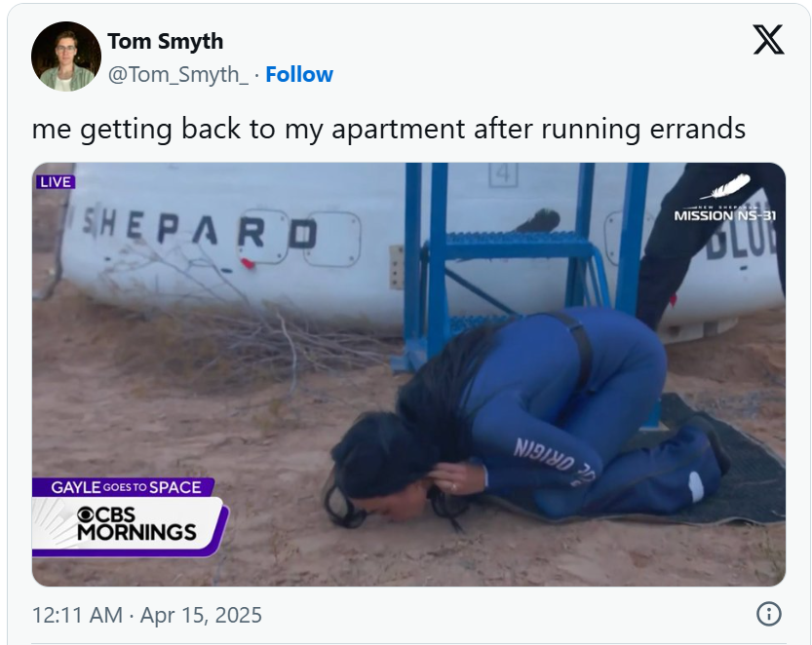Open the Tom Smyth display name link
This screenshot has width=812, height=645.
[x=165, y=41]
